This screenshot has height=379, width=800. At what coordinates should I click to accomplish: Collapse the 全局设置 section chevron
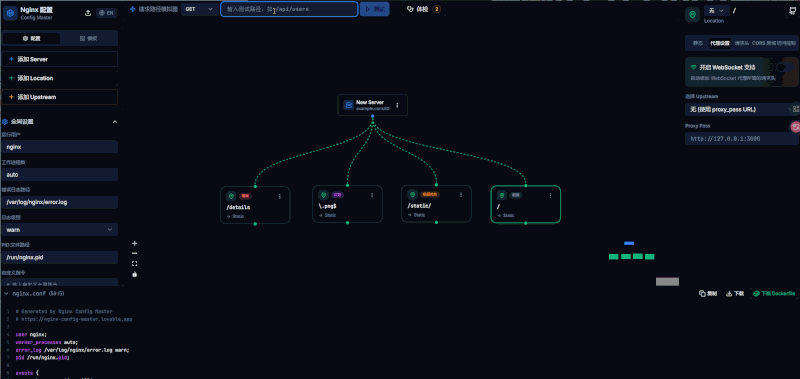[x=114, y=122]
